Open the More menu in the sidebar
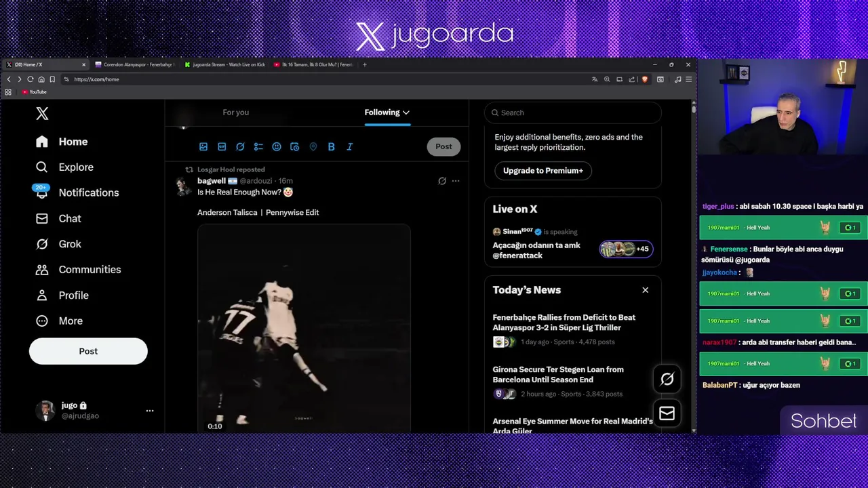Image resolution: width=868 pixels, height=488 pixels. point(59,321)
